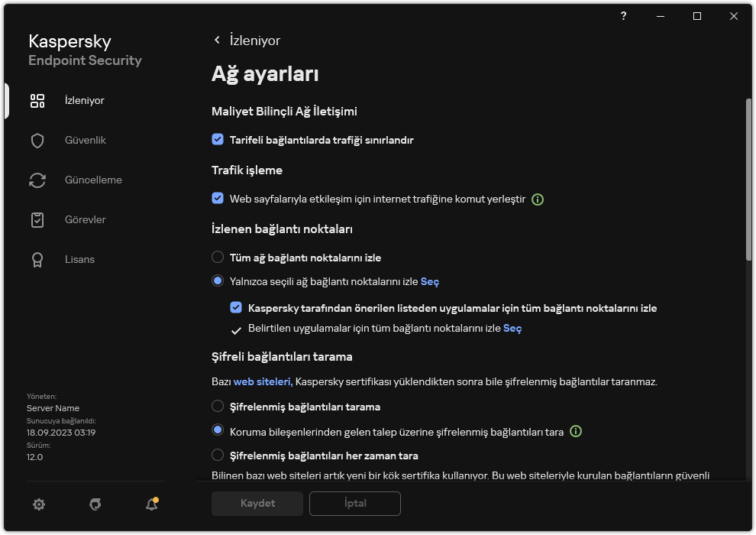Screen dimensions: 756x535
Task: Click Seç link next to Belirtilen uygulamalar
Action: point(512,329)
